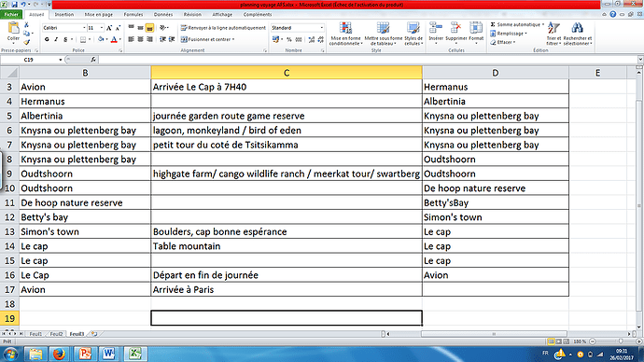Adjust the zoom slider handle

(x=621, y=341)
